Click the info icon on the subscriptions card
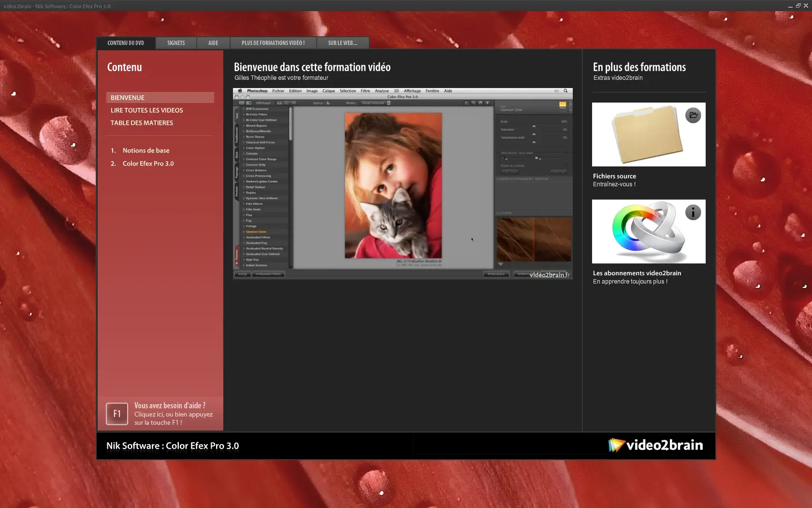Image resolution: width=812 pixels, height=508 pixels. click(693, 212)
